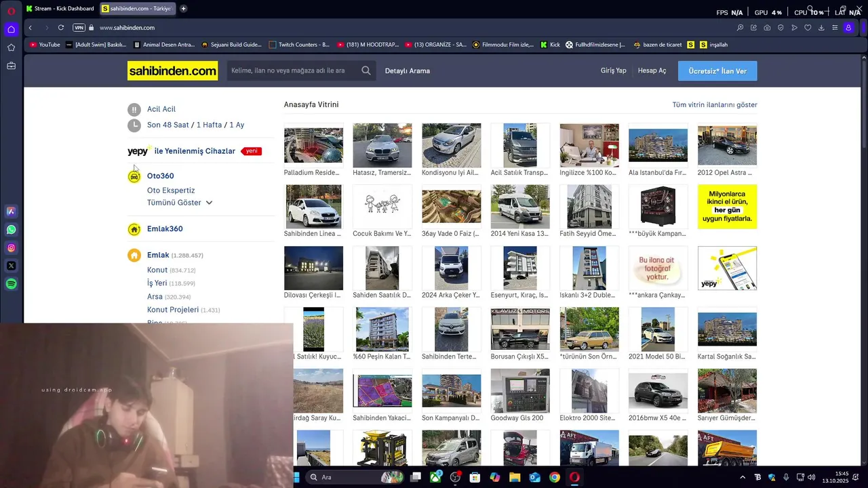
Task: Reload the sahibinden.com page
Action: (x=61, y=28)
